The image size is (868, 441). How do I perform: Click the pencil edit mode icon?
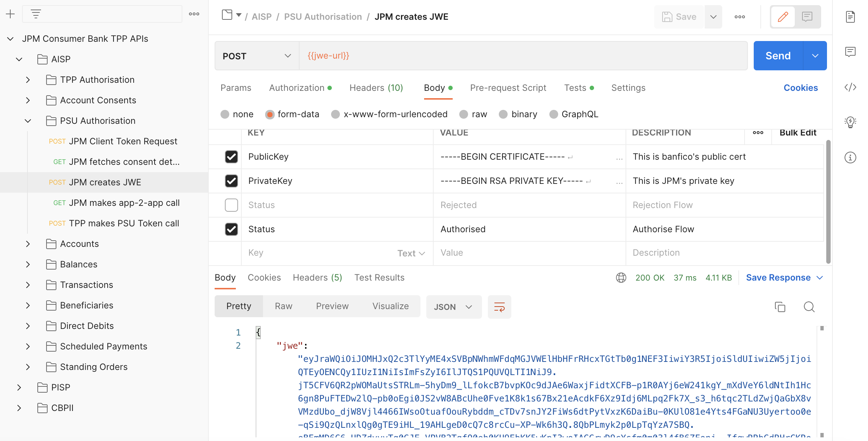pos(783,17)
